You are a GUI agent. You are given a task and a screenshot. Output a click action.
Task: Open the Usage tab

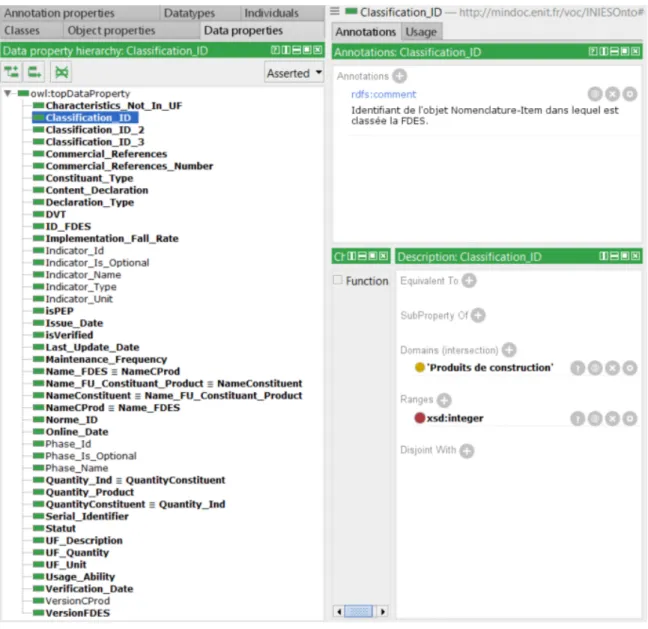pos(421,32)
